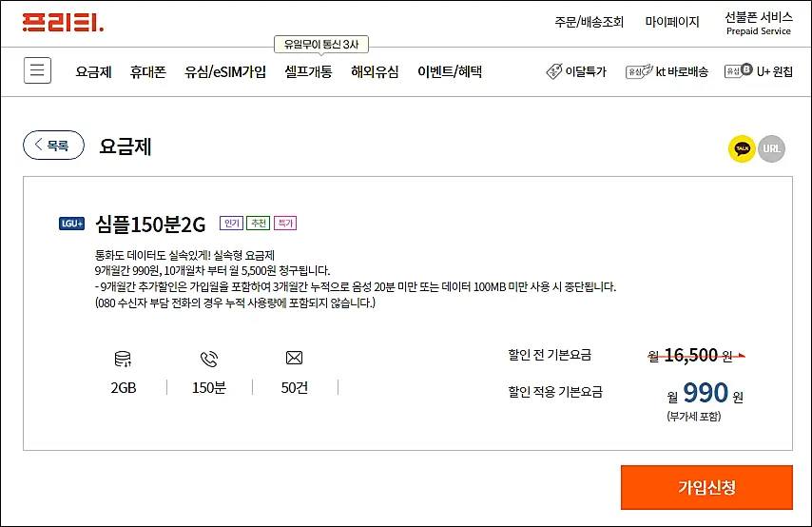Open the 유심/eSIM가입 menu
812x527 pixels.
pos(225,71)
